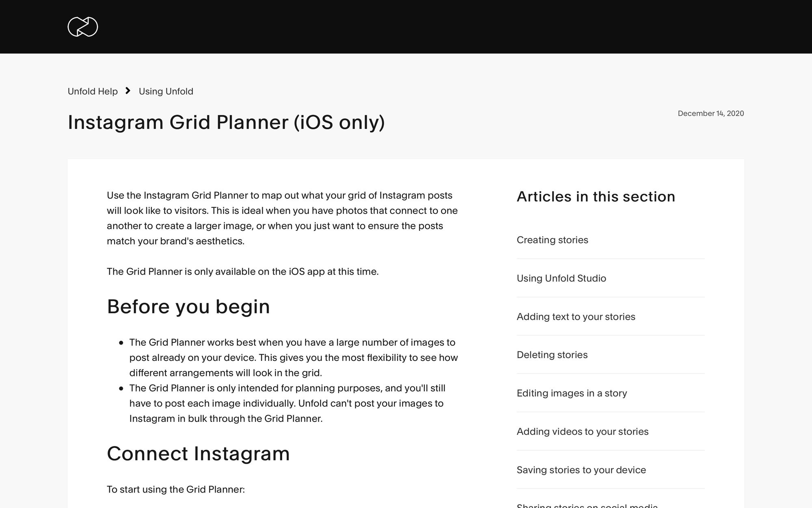The image size is (812, 508).
Task: Open the Using Unfold Studio article
Action: (x=561, y=278)
